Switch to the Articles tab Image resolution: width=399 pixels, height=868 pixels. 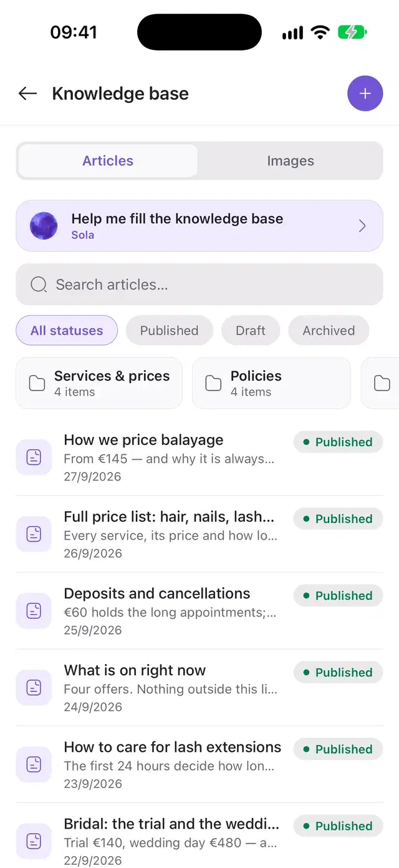108,161
